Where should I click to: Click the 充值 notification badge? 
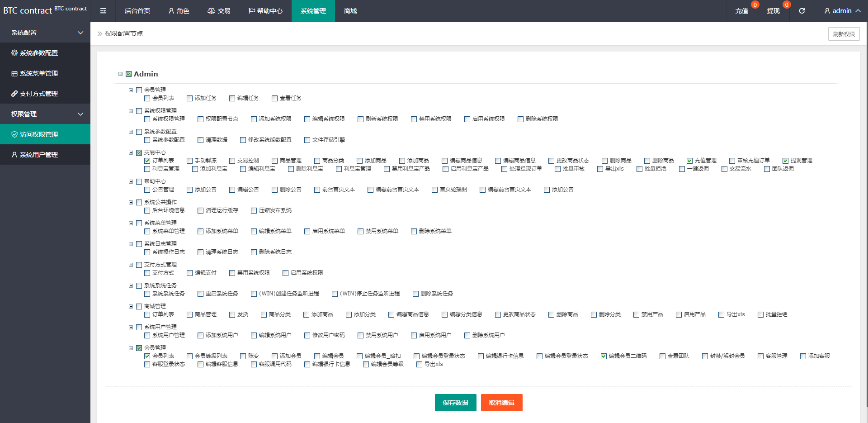[755, 5]
